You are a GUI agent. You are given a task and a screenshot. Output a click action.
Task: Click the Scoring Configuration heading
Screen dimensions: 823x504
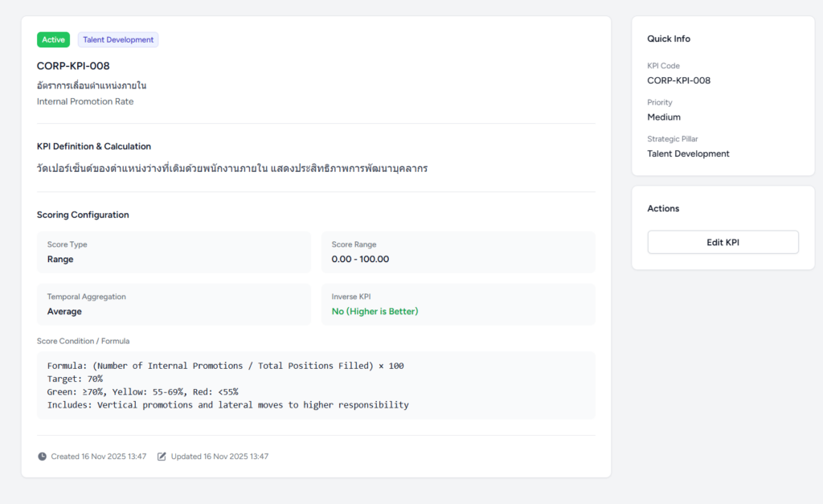tap(83, 215)
